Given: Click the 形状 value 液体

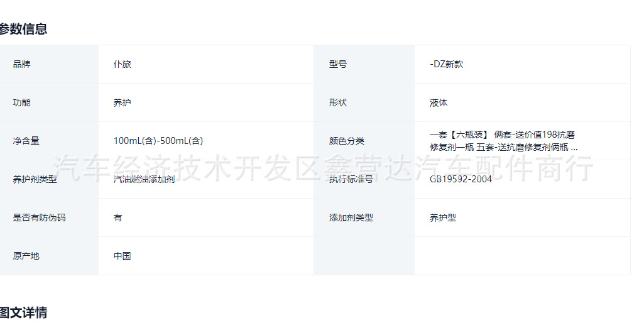Looking at the screenshot, I should (438, 102).
